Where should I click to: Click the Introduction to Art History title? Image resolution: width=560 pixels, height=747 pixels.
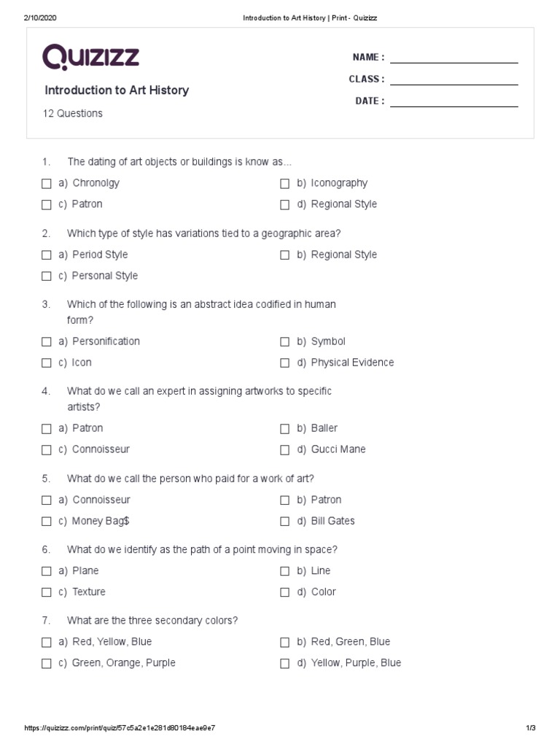pyautogui.click(x=117, y=90)
